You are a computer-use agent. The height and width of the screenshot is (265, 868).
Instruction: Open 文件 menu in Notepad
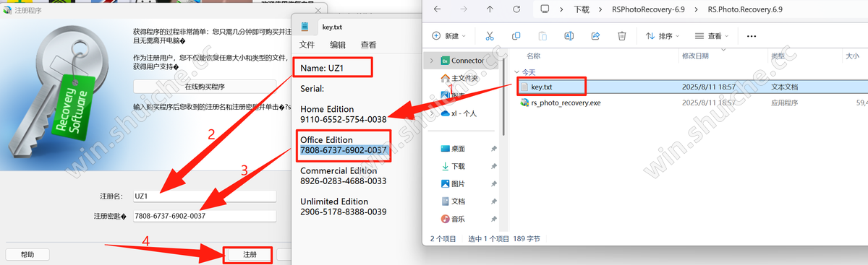[307, 45]
